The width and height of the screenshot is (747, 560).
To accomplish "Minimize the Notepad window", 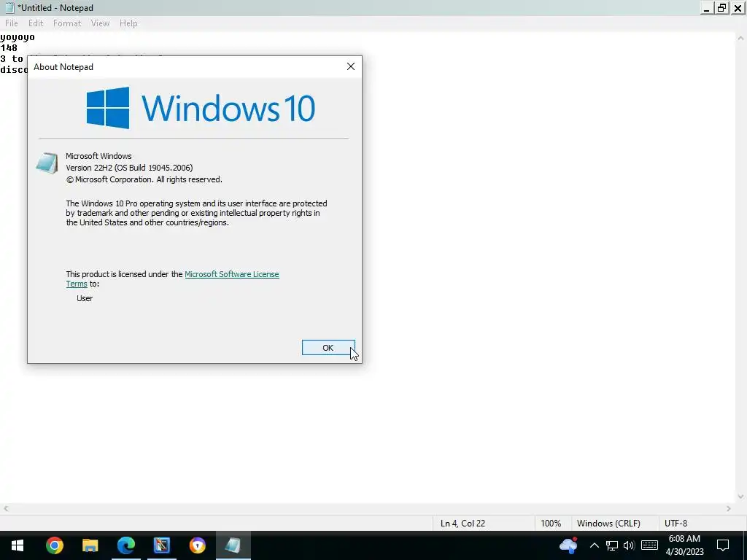I will tap(706, 7).
